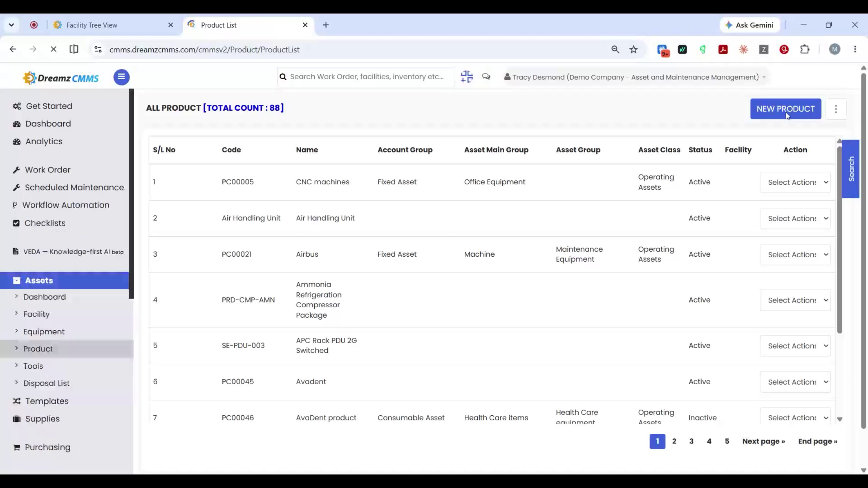Open Select Actions dropdown for CNC machines

[x=795, y=182]
